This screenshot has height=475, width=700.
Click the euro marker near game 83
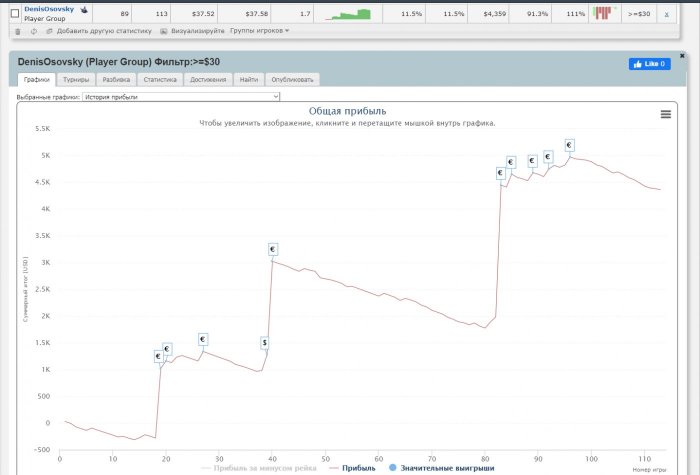click(500, 173)
